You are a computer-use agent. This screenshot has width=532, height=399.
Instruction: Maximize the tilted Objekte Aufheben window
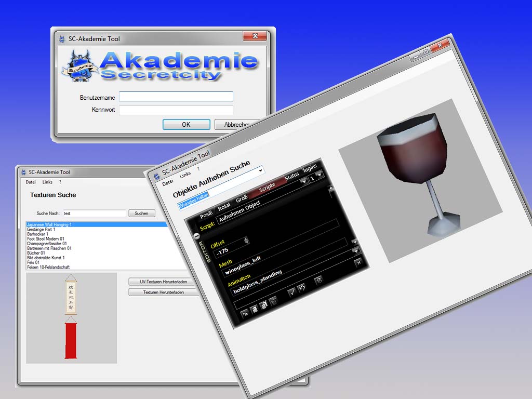coord(425,52)
